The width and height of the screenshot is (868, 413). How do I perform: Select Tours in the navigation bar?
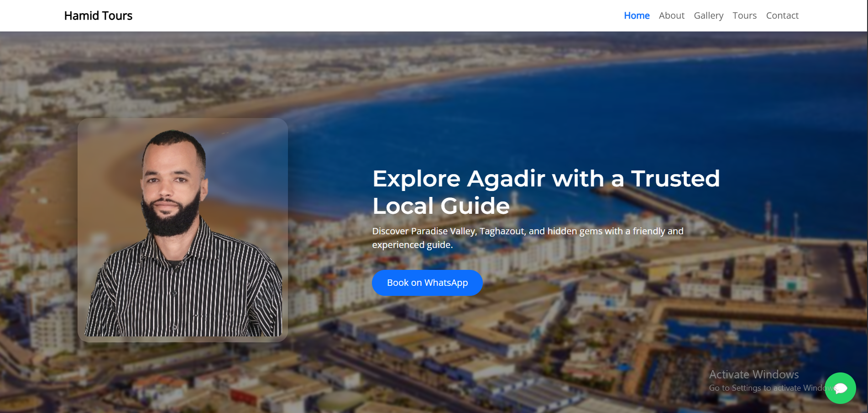(x=744, y=15)
